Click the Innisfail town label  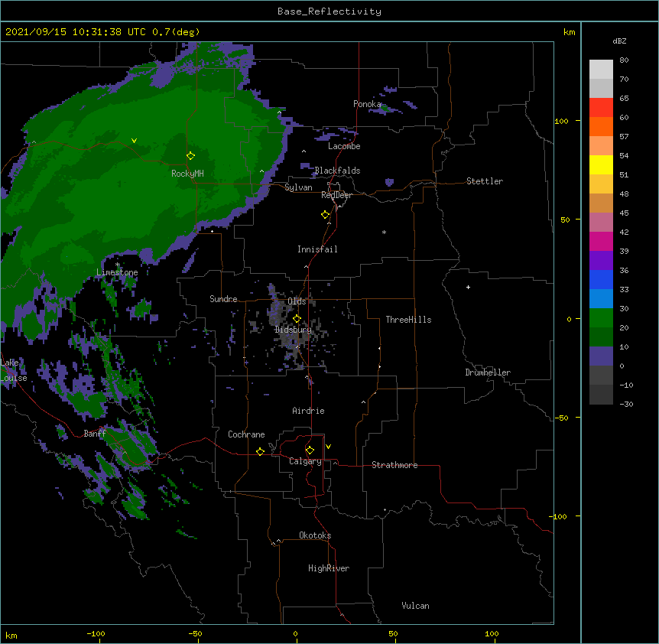(x=317, y=249)
